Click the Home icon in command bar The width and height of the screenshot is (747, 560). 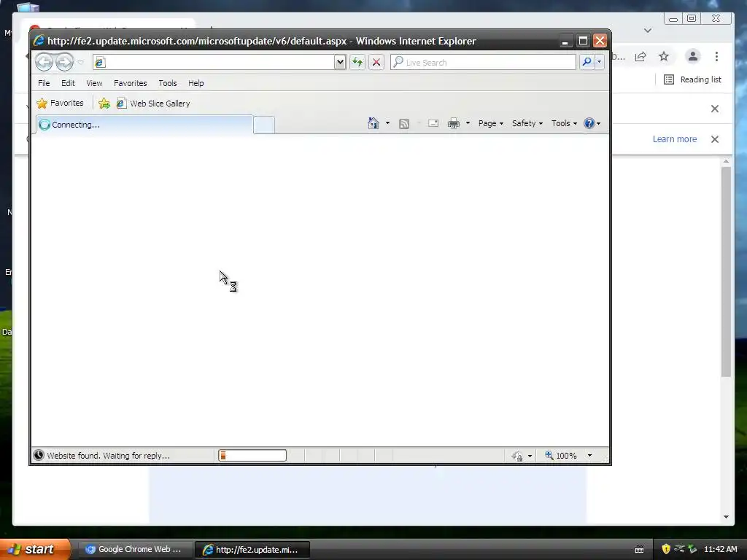[373, 123]
